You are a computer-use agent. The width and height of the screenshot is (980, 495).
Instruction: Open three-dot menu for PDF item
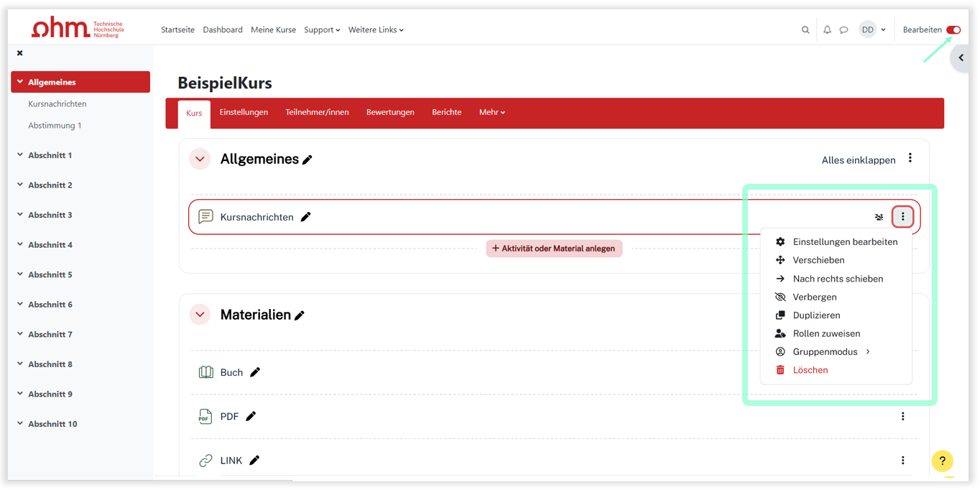[903, 416]
